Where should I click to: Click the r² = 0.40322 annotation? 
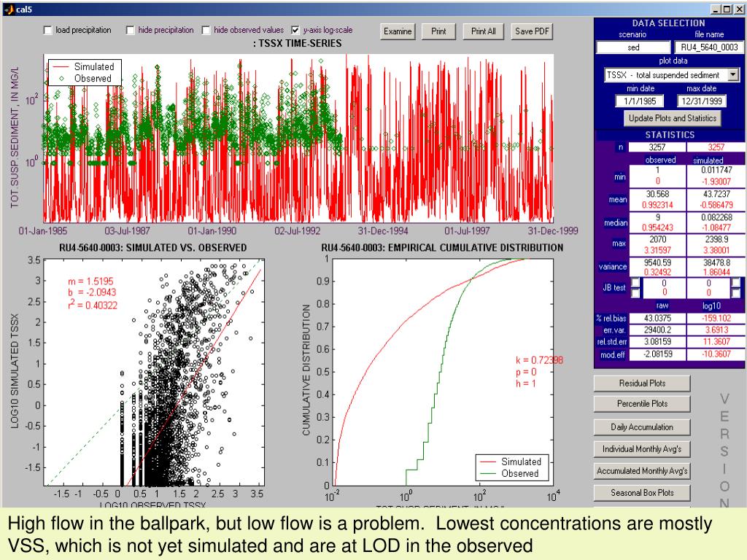pyautogui.click(x=93, y=305)
